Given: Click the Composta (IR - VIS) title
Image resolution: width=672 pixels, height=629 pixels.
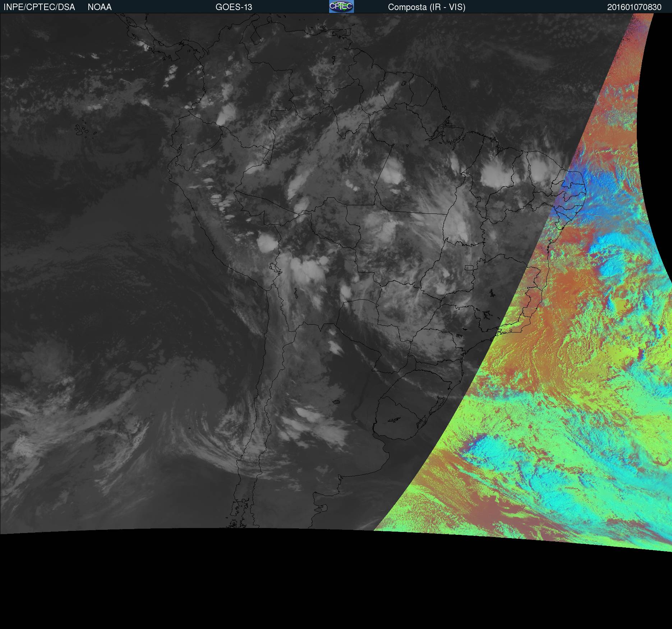Looking at the screenshot, I should coord(427,7).
